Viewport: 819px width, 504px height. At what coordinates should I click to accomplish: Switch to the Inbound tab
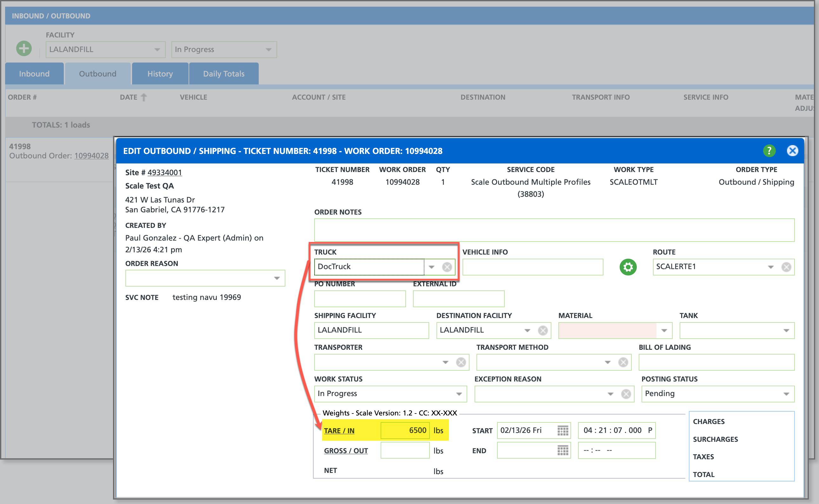coord(34,74)
